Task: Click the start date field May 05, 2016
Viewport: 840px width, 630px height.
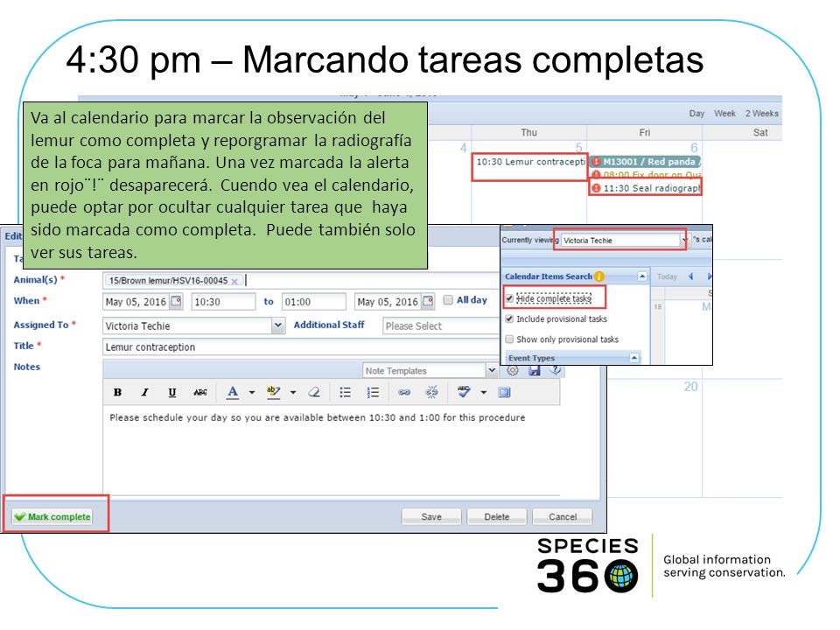Action: [136, 302]
